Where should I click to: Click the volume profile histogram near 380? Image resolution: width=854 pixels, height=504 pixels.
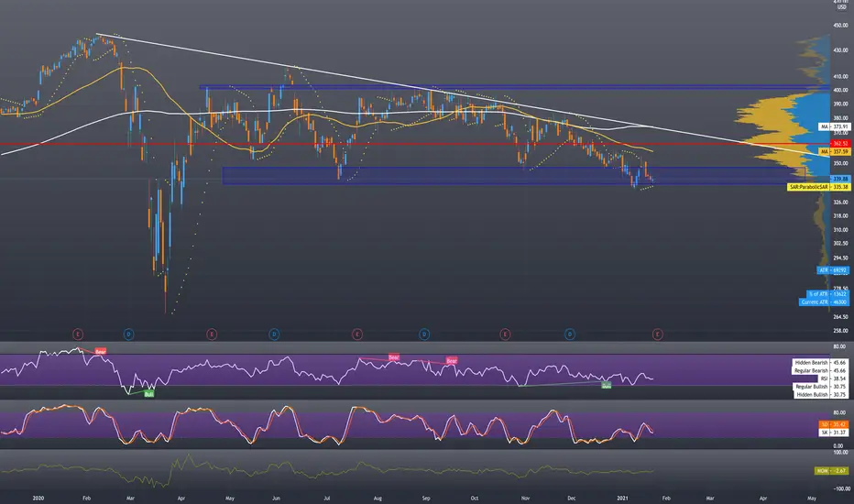tap(784, 117)
